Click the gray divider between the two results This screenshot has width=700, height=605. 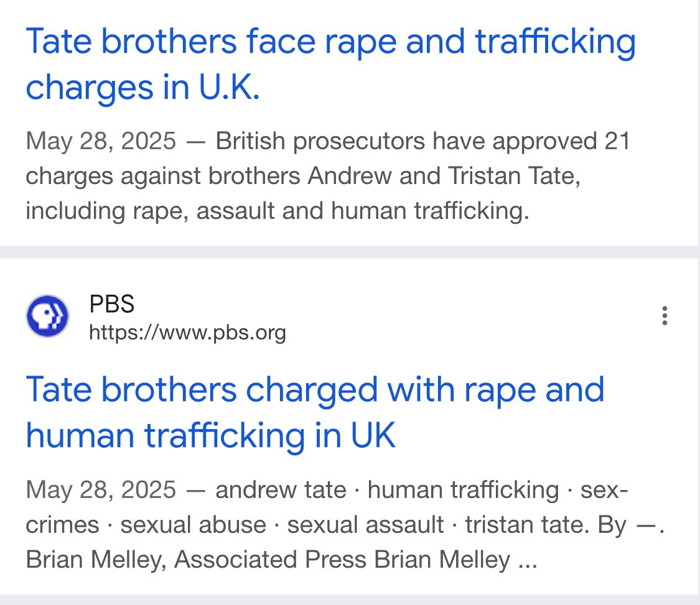350,252
